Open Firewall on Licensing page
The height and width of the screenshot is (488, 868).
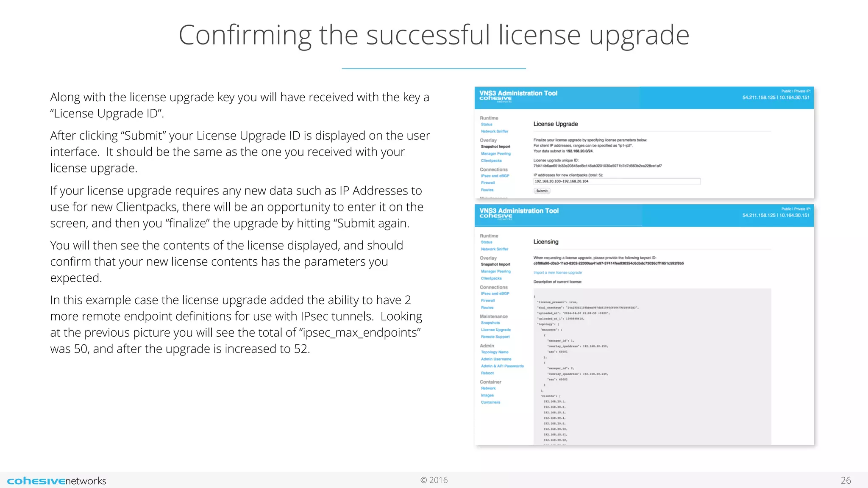(488, 301)
